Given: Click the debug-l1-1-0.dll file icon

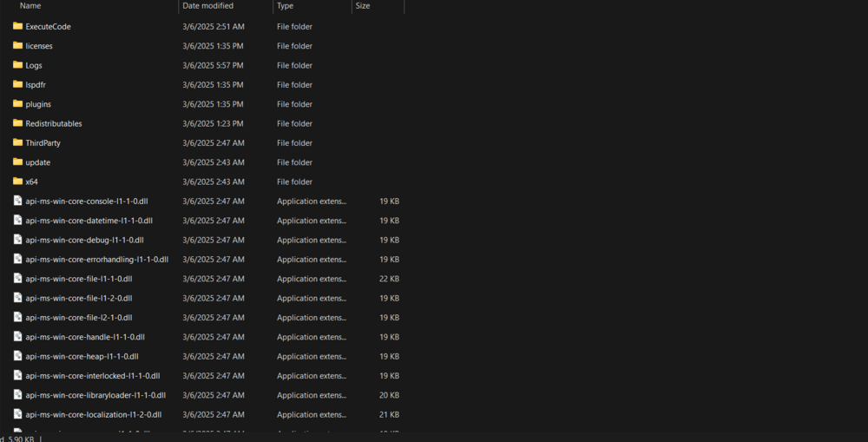Looking at the screenshot, I should [x=17, y=240].
